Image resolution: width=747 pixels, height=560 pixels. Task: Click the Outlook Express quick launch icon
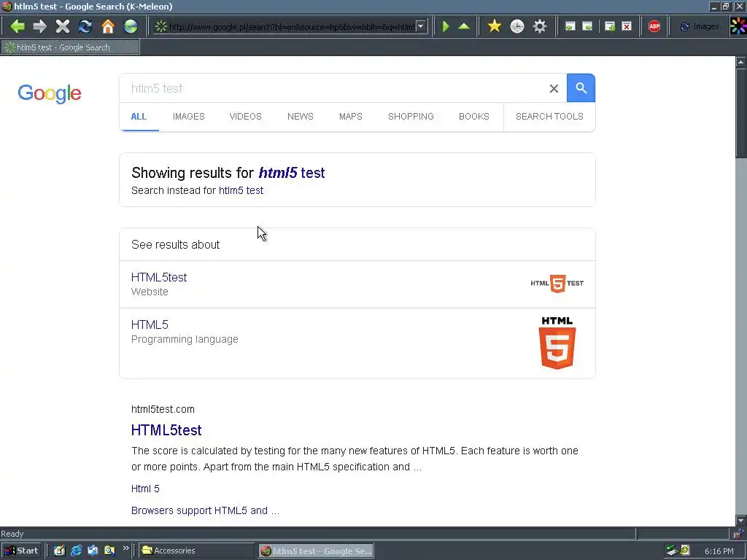(x=93, y=551)
